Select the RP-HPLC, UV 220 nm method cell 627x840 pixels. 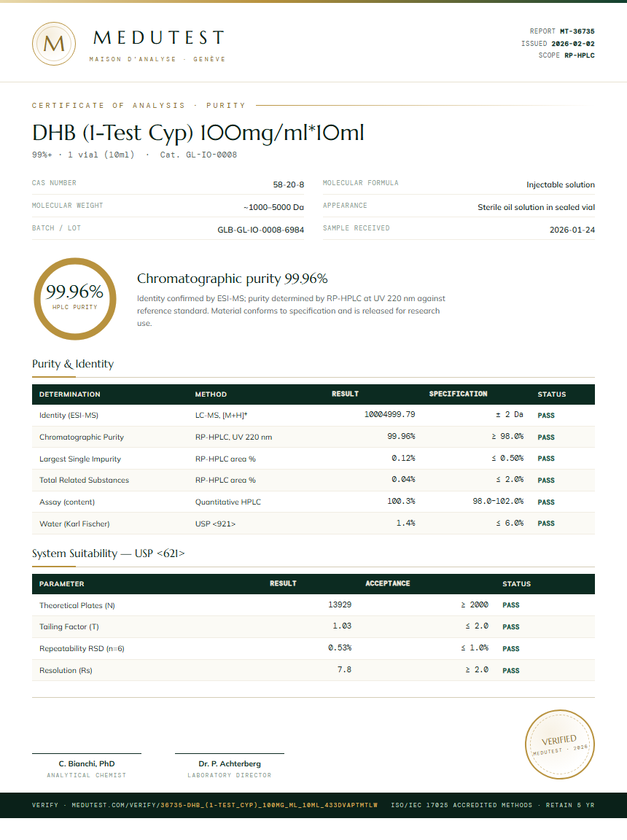point(233,437)
